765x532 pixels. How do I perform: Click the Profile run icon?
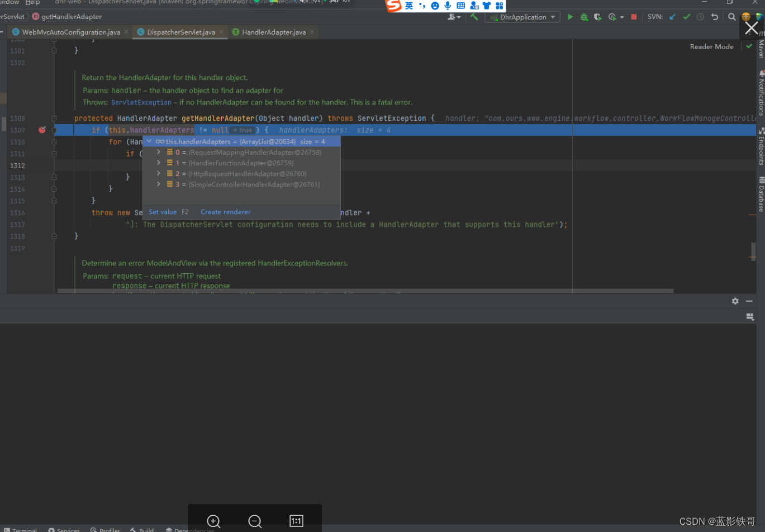click(612, 17)
